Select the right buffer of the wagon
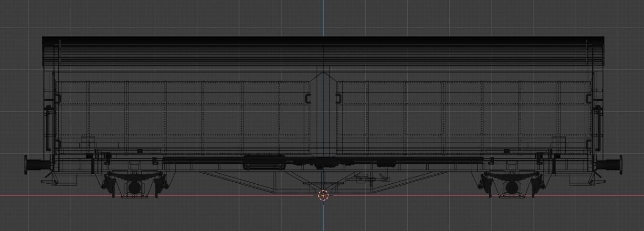 [x=610, y=164]
